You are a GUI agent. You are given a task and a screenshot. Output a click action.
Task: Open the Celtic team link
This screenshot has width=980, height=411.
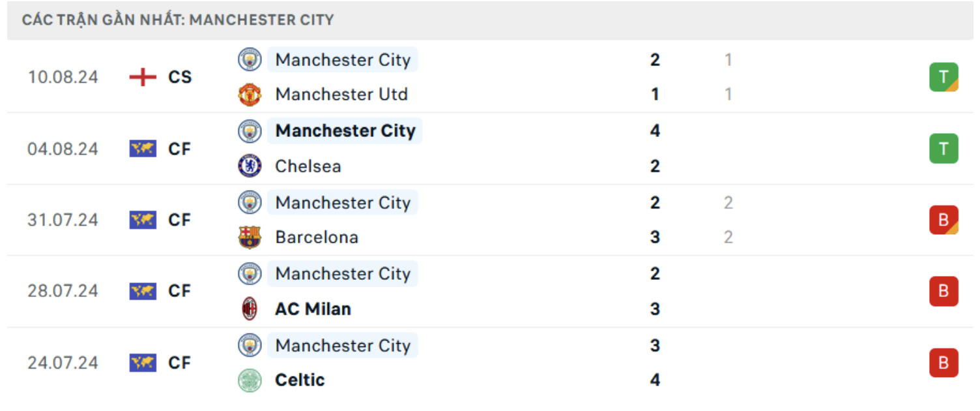pyautogui.click(x=300, y=380)
